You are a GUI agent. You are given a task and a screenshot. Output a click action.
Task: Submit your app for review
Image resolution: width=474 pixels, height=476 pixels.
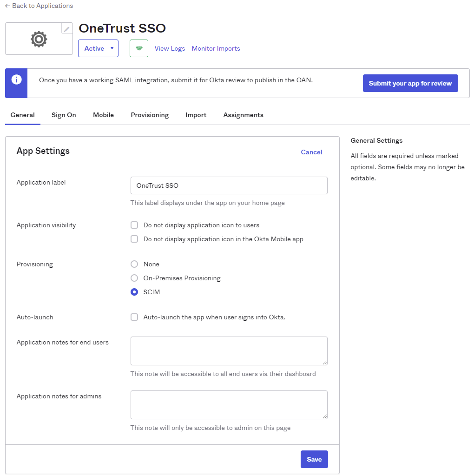pyautogui.click(x=410, y=83)
